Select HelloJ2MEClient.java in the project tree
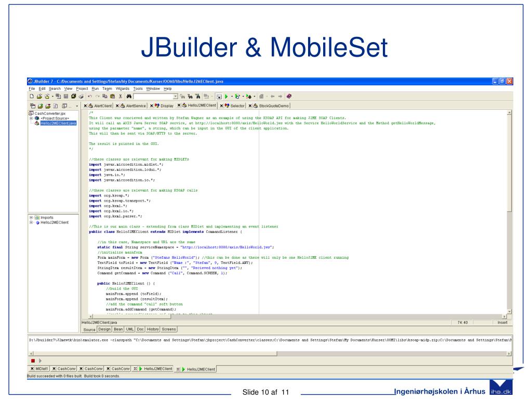Screen dimensions: 532x399 [x=58, y=123]
